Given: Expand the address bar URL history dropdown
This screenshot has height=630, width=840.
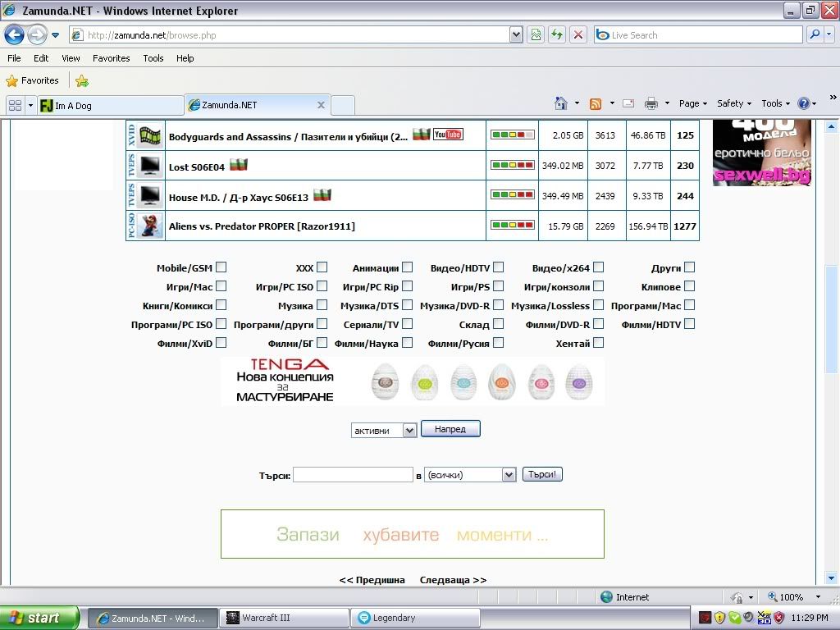Looking at the screenshot, I should point(516,35).
